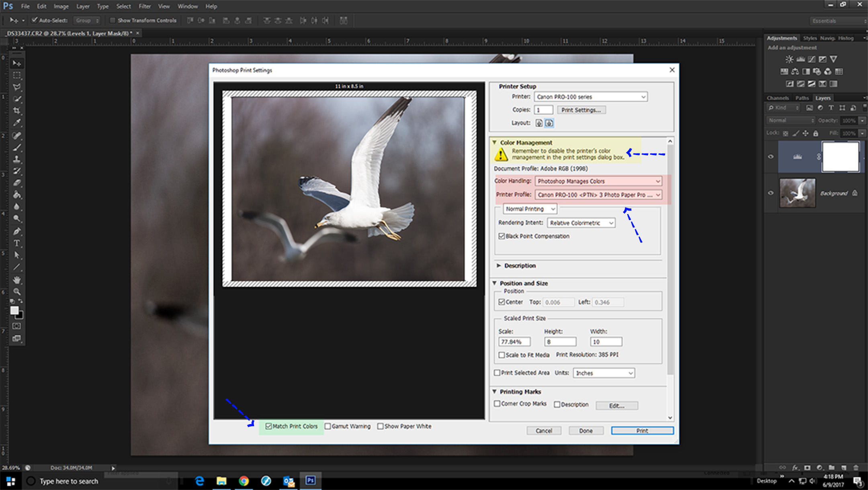Viewport: 868px width, 490px height.
Task: Hide the Background layer
Action: point(770,193)
